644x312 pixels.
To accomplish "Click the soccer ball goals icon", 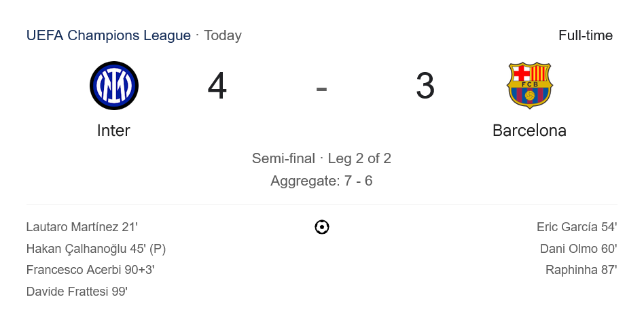I will click(322, 227).
